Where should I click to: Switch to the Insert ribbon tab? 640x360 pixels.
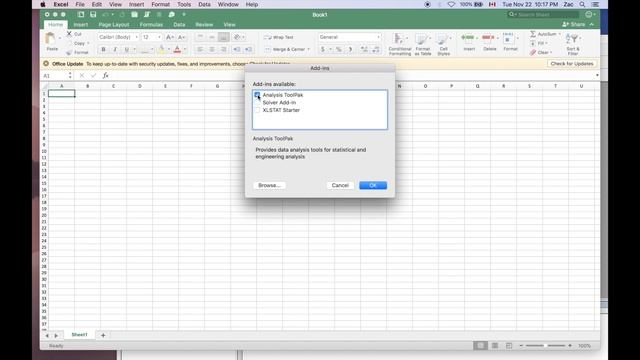coord(81,24)
